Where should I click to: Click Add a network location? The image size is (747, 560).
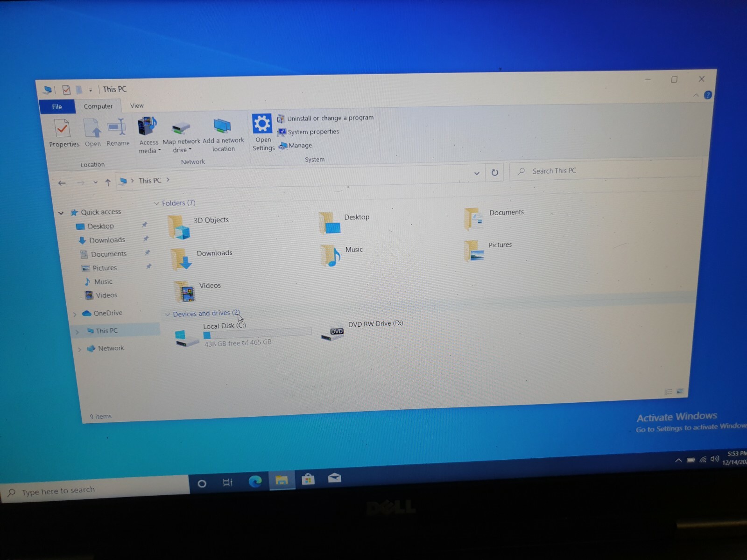[223, 135]
